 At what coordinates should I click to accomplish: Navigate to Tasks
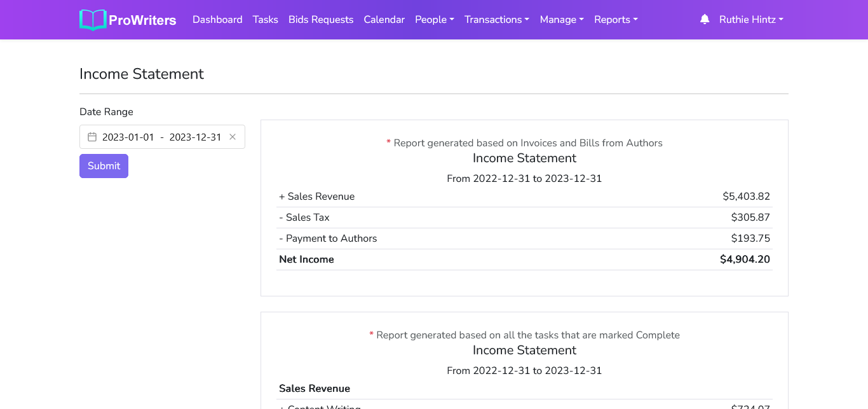tap(265, 20)
